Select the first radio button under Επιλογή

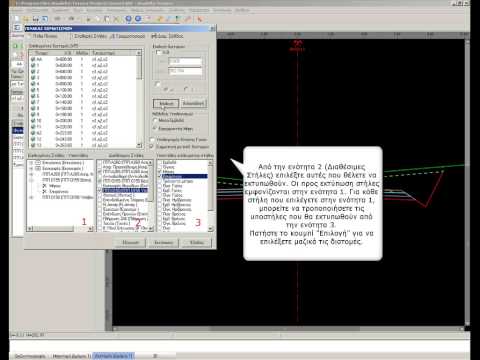tap(155, 120)
